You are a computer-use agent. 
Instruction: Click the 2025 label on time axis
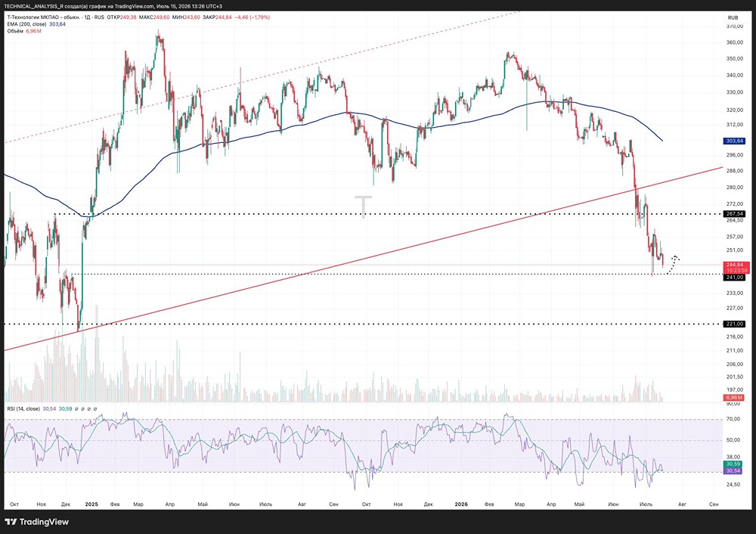pyautogui.click(x=91, y=504)
